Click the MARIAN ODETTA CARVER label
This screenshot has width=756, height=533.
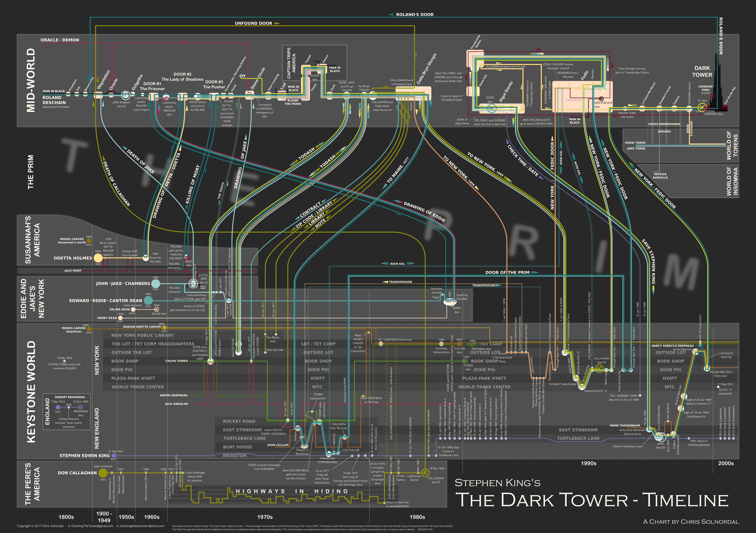142,327
